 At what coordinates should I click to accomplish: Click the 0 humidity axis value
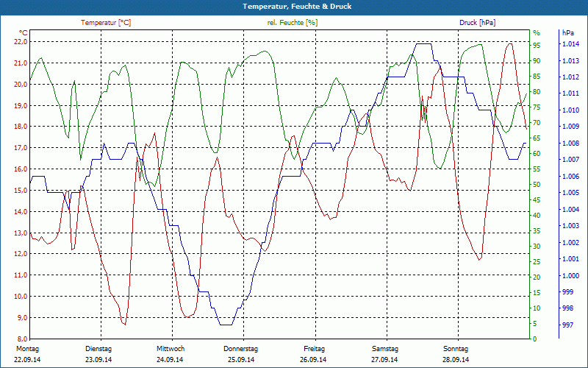point(535,339)
